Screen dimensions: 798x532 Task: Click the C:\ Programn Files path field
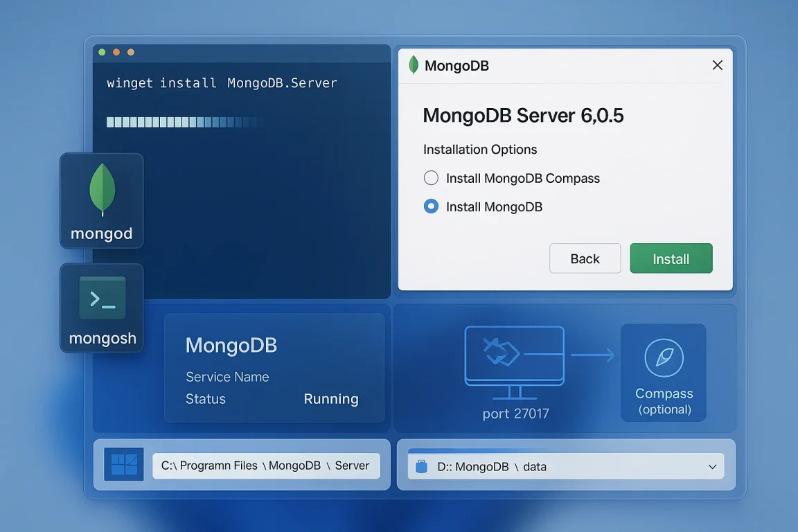[x=266, y=465]
